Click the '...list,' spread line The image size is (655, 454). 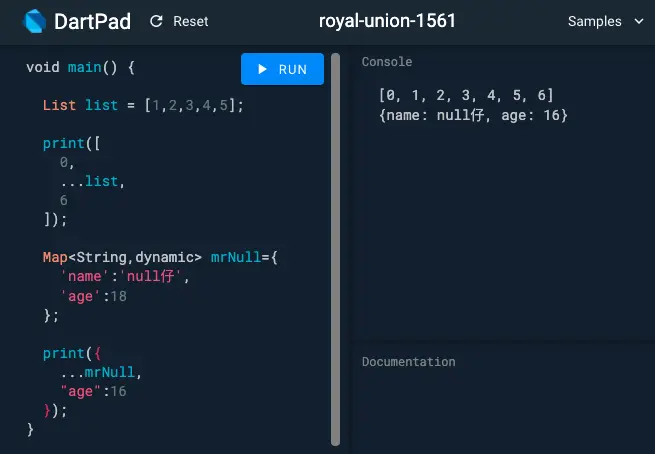click(92, 181)
